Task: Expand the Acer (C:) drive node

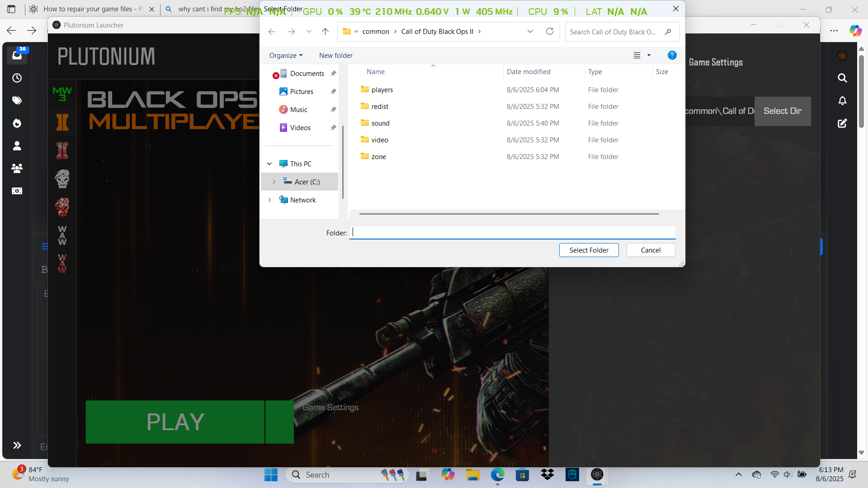Action: click(x=274, y=182)
